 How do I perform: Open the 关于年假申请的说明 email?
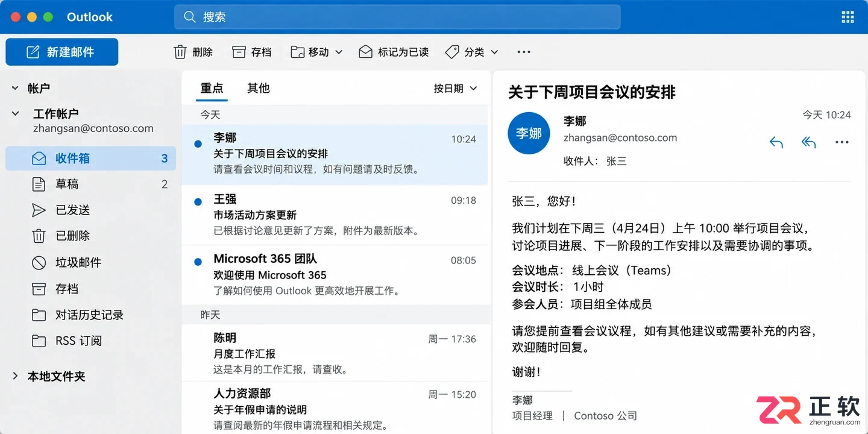pos(335,408)
